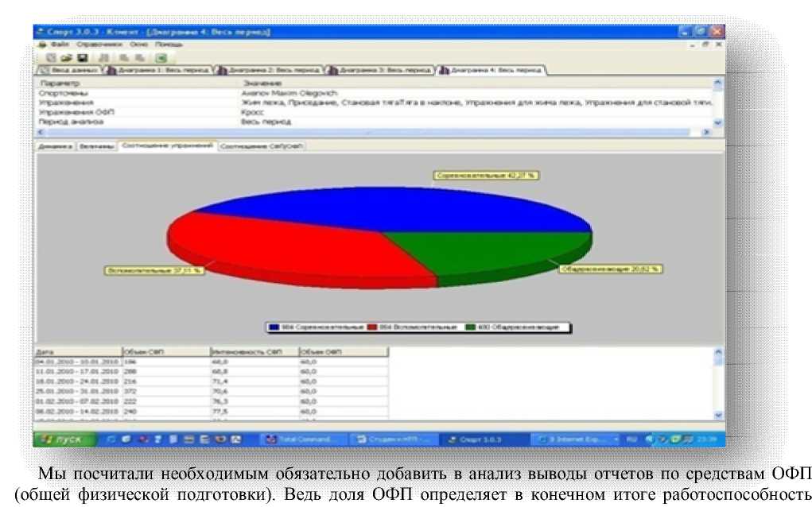Click the Соревновательные 42.27 % chart label

486,176
